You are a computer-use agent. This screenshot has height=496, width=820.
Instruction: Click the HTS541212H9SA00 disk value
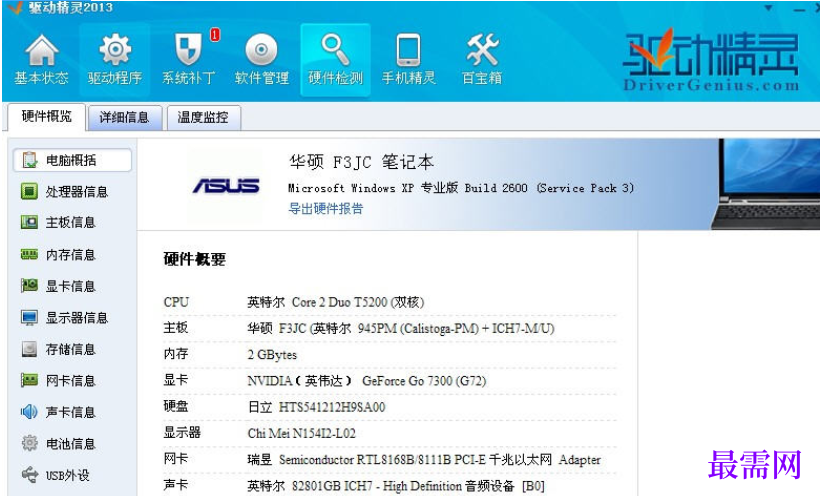[316, 407]
